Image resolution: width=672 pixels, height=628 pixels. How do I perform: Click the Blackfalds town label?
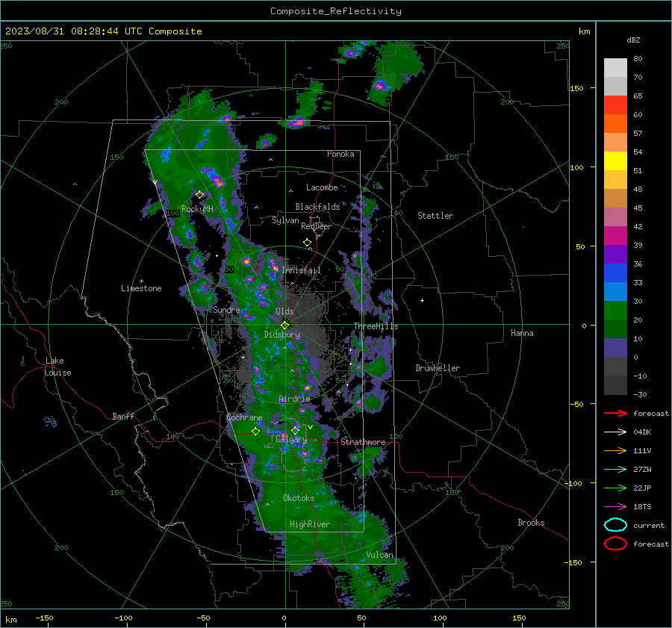[317, 207]
